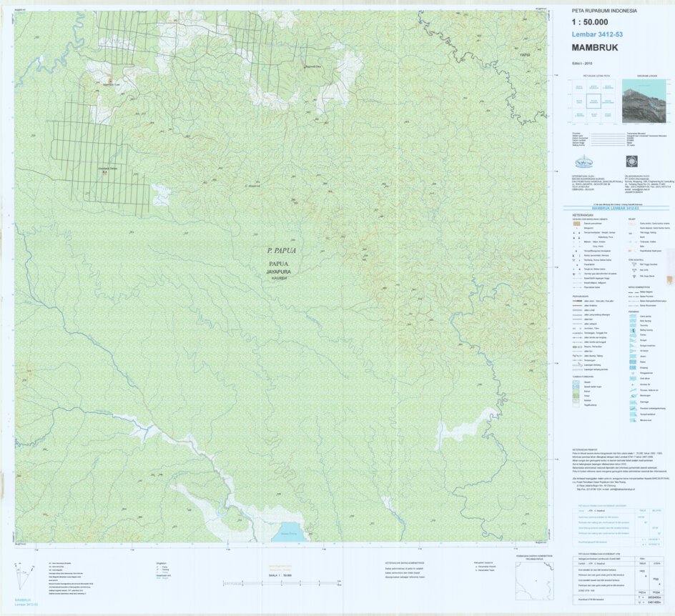Select the 'SKALA 1 : 50.000' caption

click(x=280, y=575)
